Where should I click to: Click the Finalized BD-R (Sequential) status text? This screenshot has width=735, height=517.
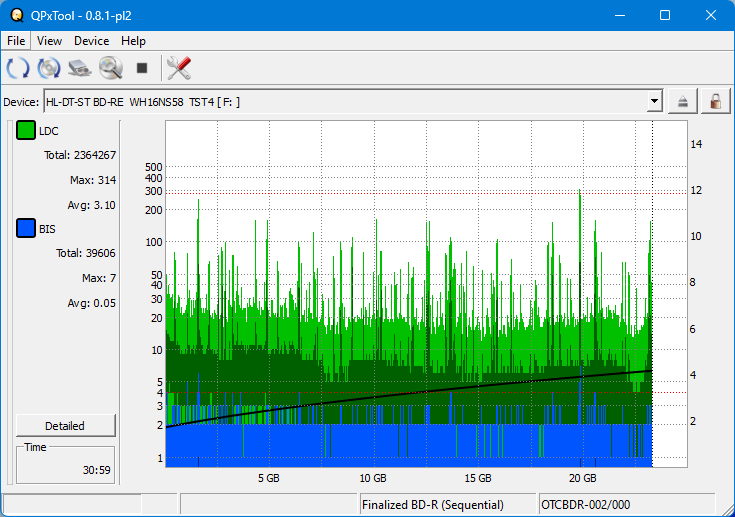(x=433, y=505)
